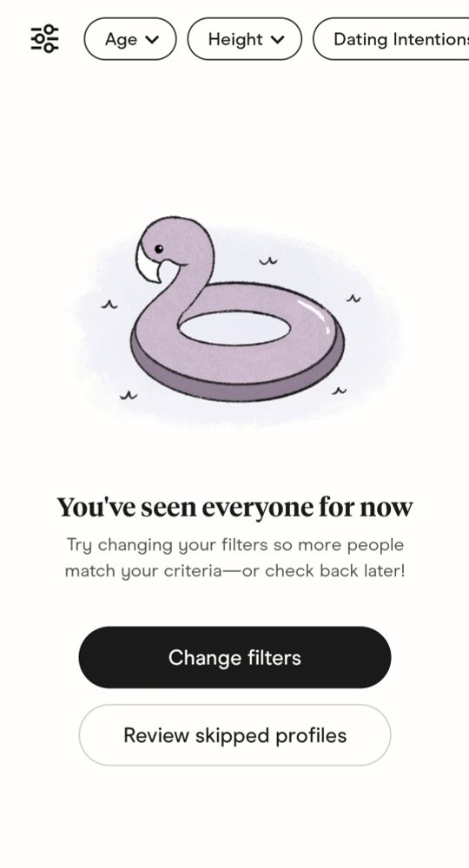Click the flamingo pool float illustration
The width and height of the screenshot is (469, 868).
click(237, 309)
